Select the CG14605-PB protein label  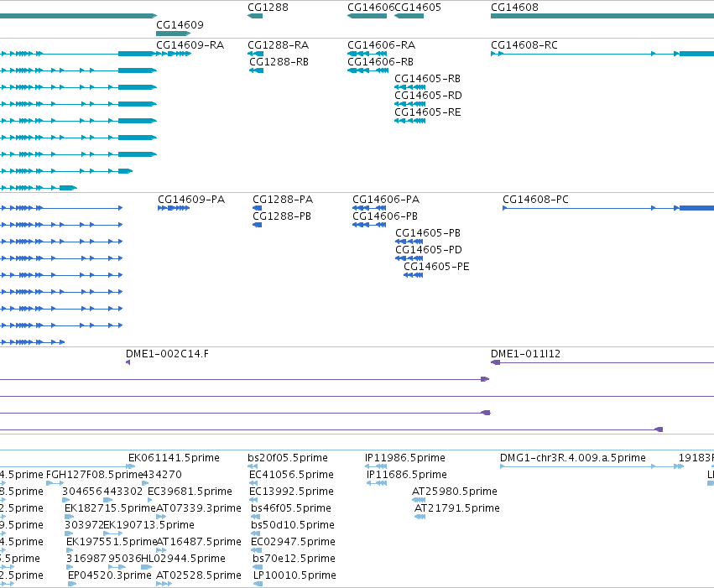(428, 233)
